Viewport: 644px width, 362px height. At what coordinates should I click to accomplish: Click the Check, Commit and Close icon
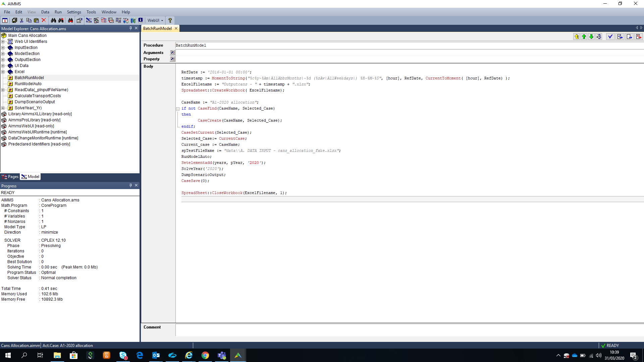(620, 37)
